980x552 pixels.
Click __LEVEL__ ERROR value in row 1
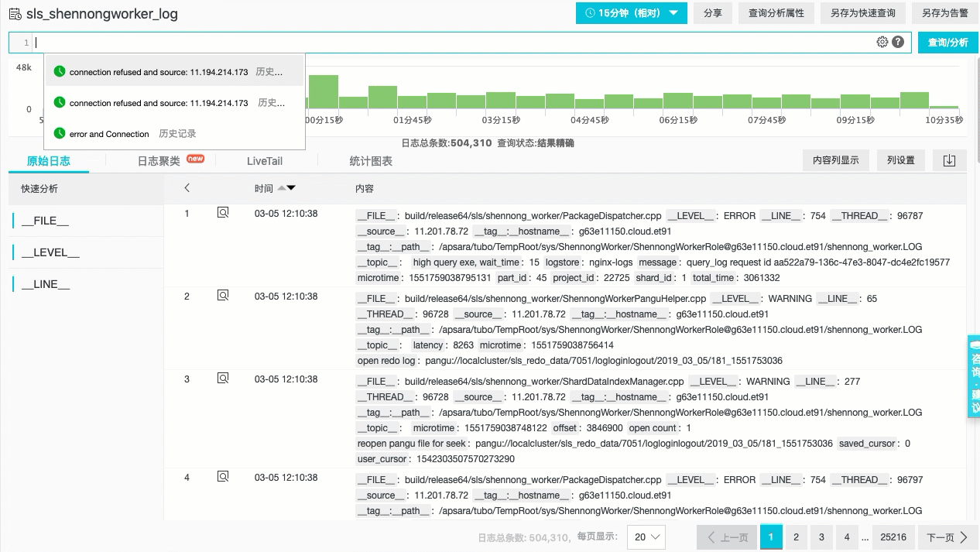(x=739, y=216)
